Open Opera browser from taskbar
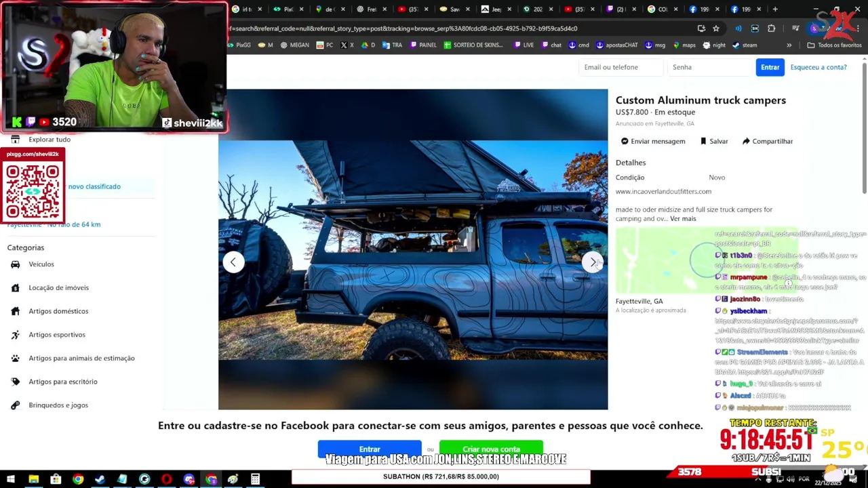Image resolution: width=868 pixels, height=488 pixels. (x=166, y=480)
